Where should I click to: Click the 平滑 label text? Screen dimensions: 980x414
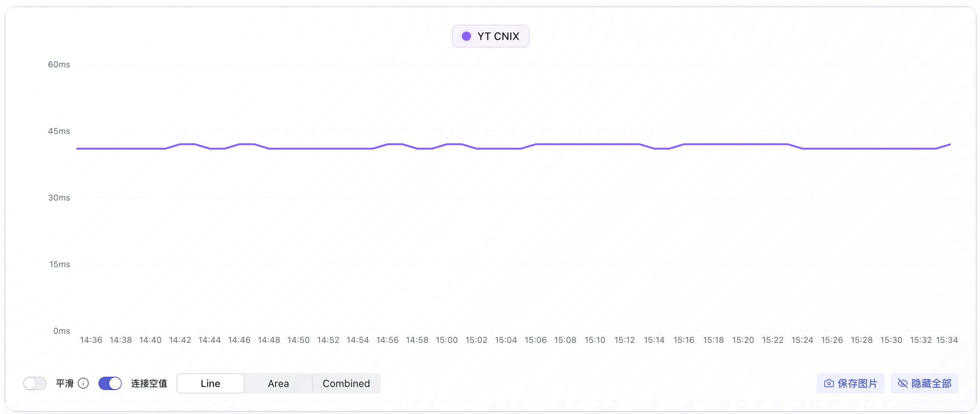pos(65,383)
